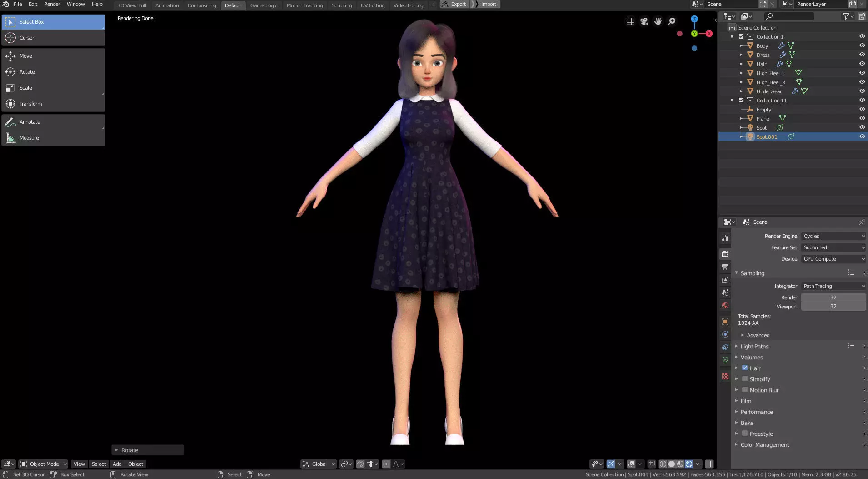868x479 pixels.
Task: Switch to rendered viewport shading
Action: 689,464
